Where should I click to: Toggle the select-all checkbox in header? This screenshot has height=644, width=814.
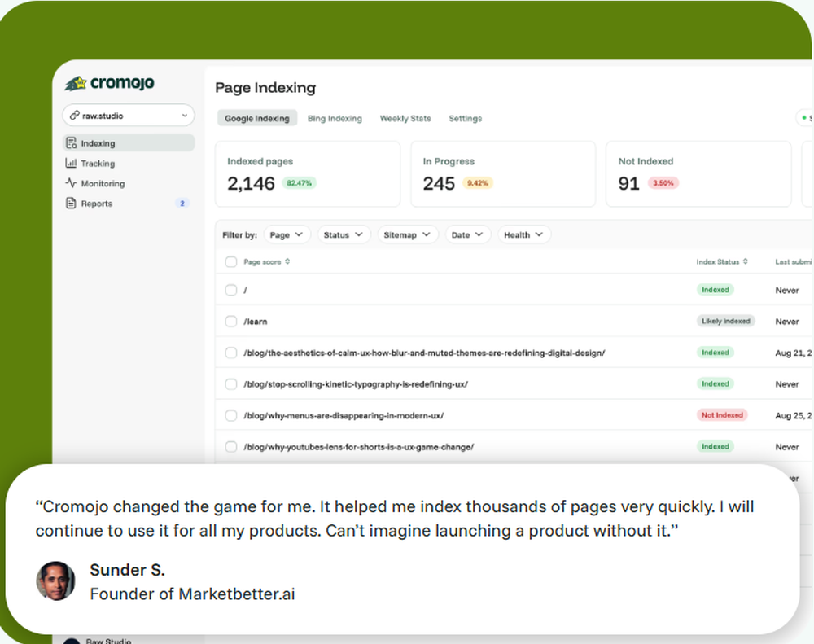(231, 262)
